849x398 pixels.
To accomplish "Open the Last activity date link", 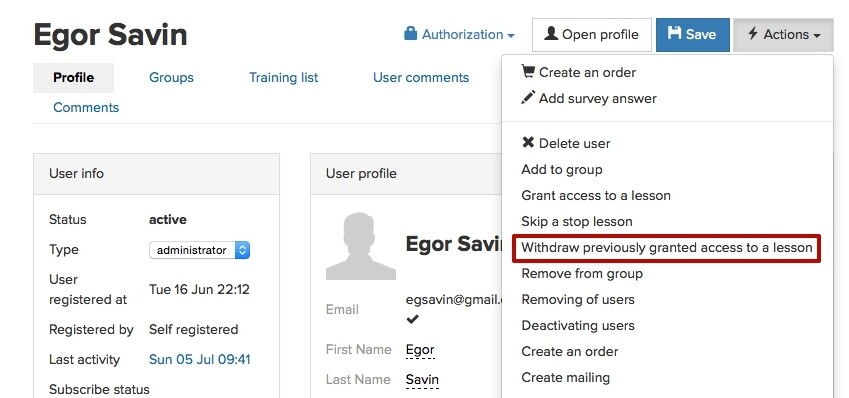I will coord(200,360).
